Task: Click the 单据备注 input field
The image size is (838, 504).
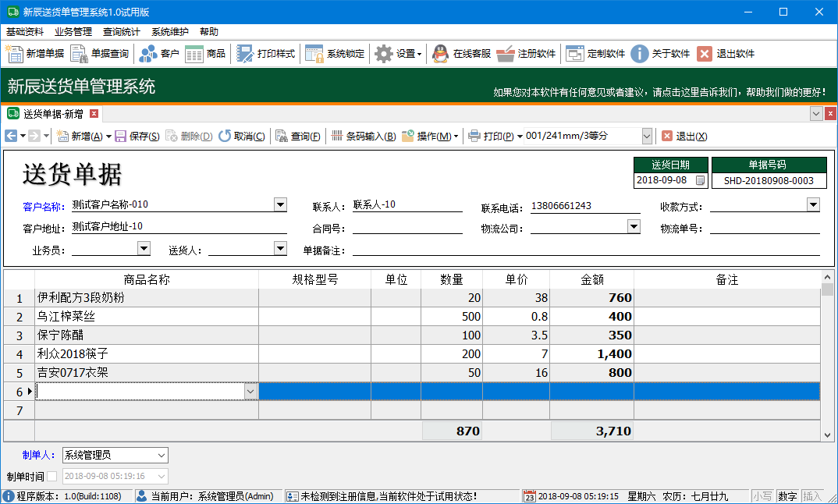Action: [x=586, y=250]
